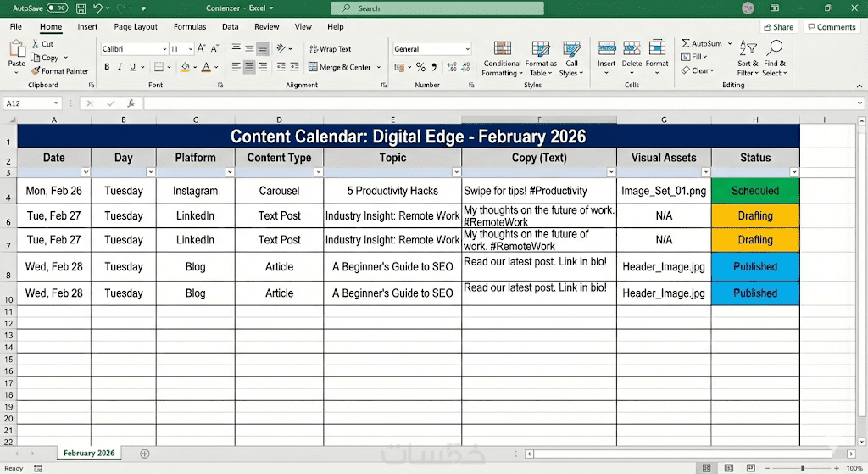Viewport: 868px width, 474px height.
Task: Switch to the Data tab
Action: [x=231, y=26]
